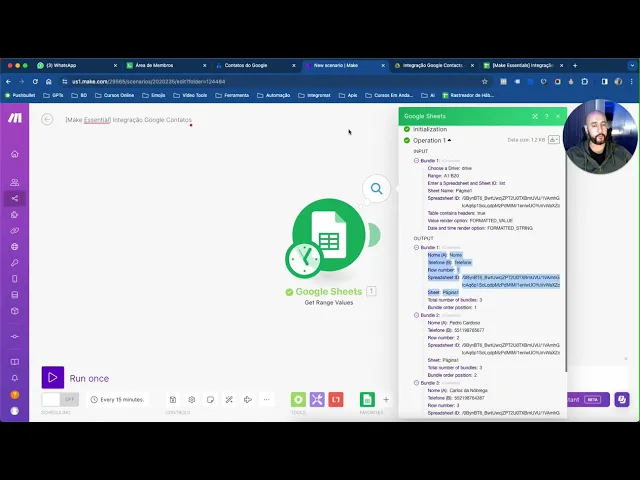Open Data structures cube icon in sidebar

(x=15, y=311)
